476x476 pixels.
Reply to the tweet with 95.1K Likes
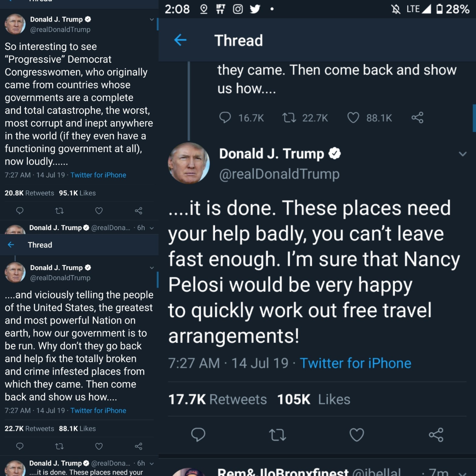[x=20, y=211]
